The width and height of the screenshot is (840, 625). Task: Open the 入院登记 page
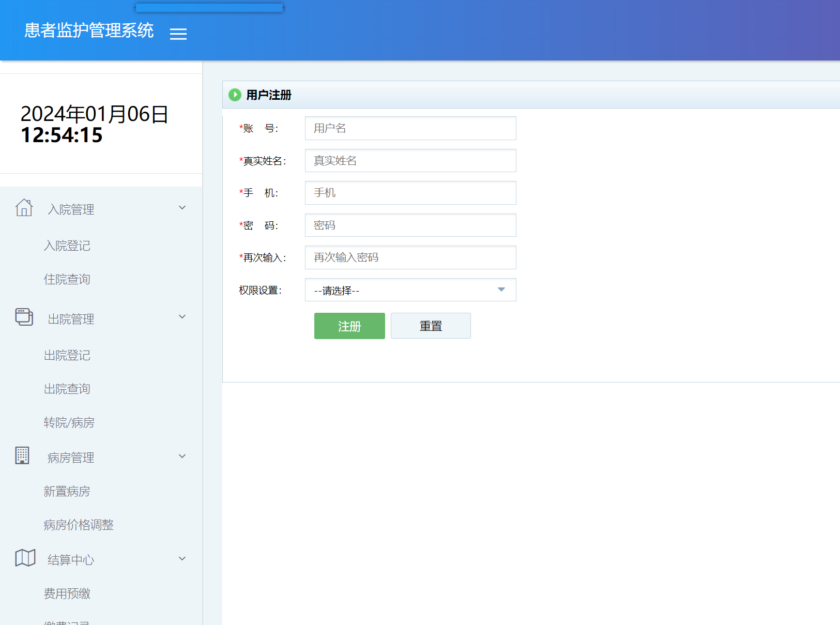pos(67,246)
